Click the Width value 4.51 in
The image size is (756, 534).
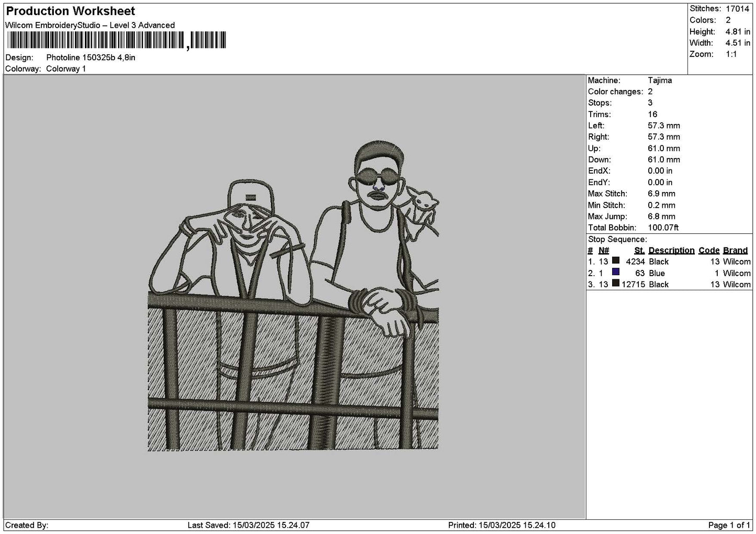[738, 43]
